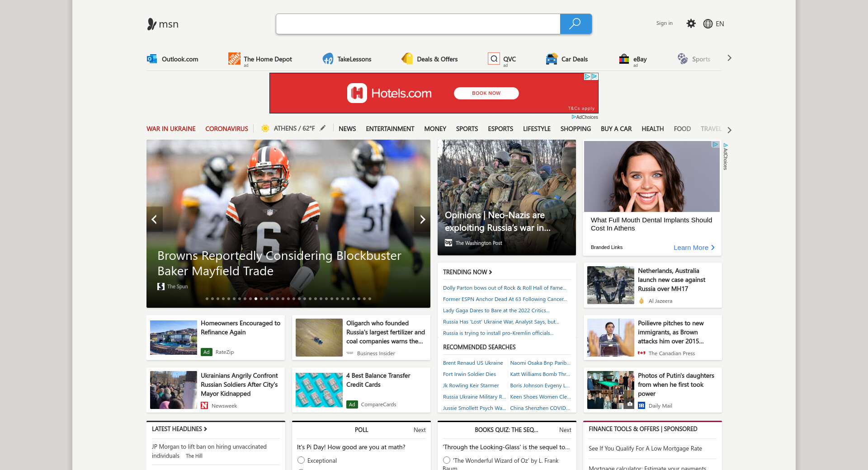Click the blue search magnifier button
868x470 pixels.
pos(576,24)
